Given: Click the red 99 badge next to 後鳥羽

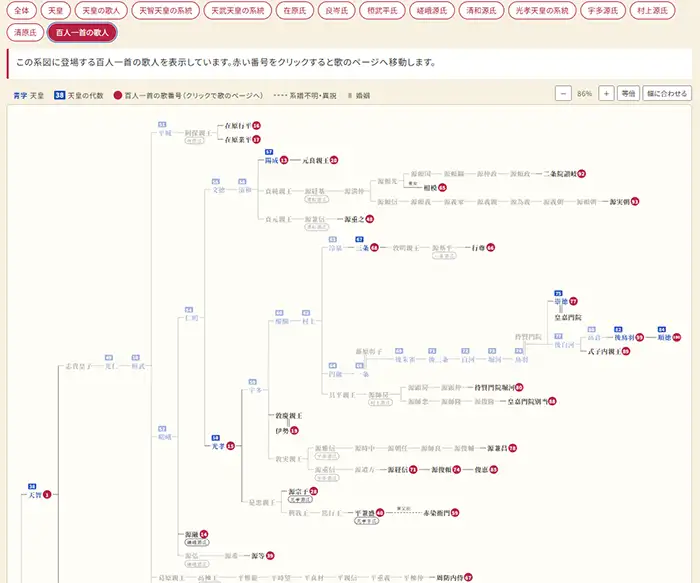Looking at the screenshot, I should 639,337.
